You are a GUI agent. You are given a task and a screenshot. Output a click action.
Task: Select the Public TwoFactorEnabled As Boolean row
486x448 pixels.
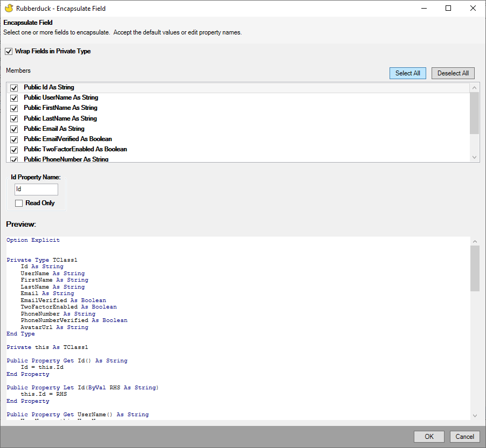(x=75, y=149)
